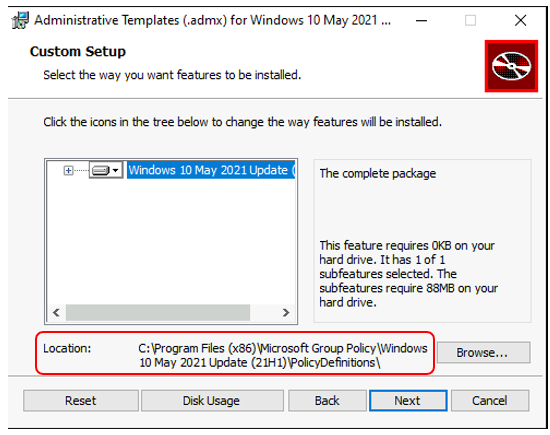The height and width of the screenshot is (435, 550).
Task: Close the setup window
Action: [521, 20]
